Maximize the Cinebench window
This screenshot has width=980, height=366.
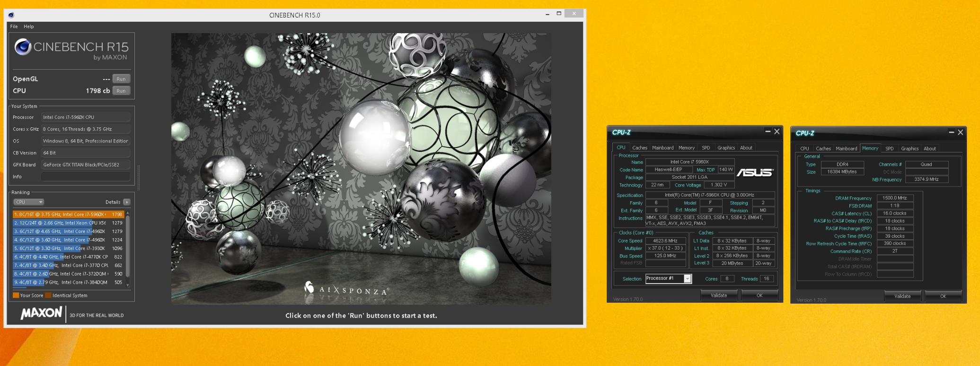(x=559, y=14)
